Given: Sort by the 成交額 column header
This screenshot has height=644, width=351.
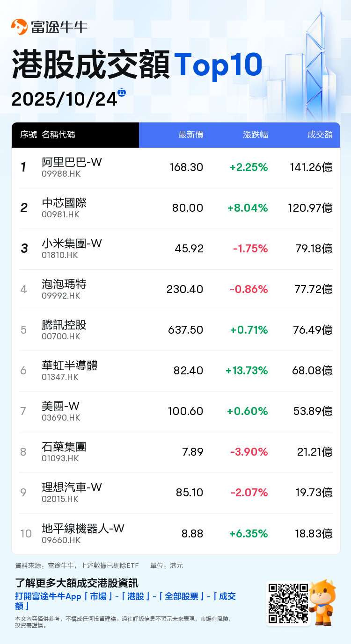Looking at the screenshot, I should click(x=320, y=135).
